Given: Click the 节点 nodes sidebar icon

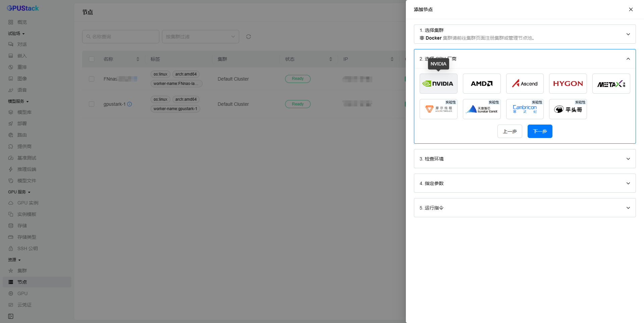Looking at the screenshot, I should pos(11,282).
